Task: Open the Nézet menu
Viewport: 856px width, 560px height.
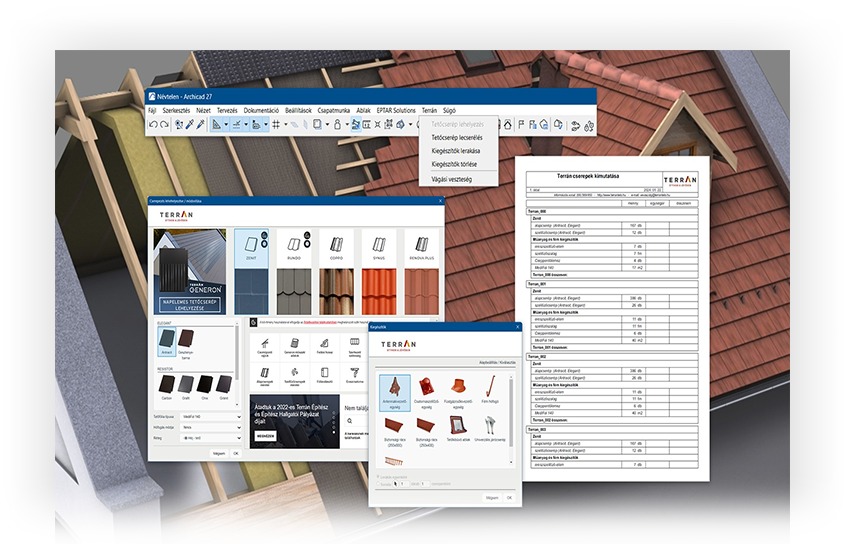Action: [x=204, y=110]
